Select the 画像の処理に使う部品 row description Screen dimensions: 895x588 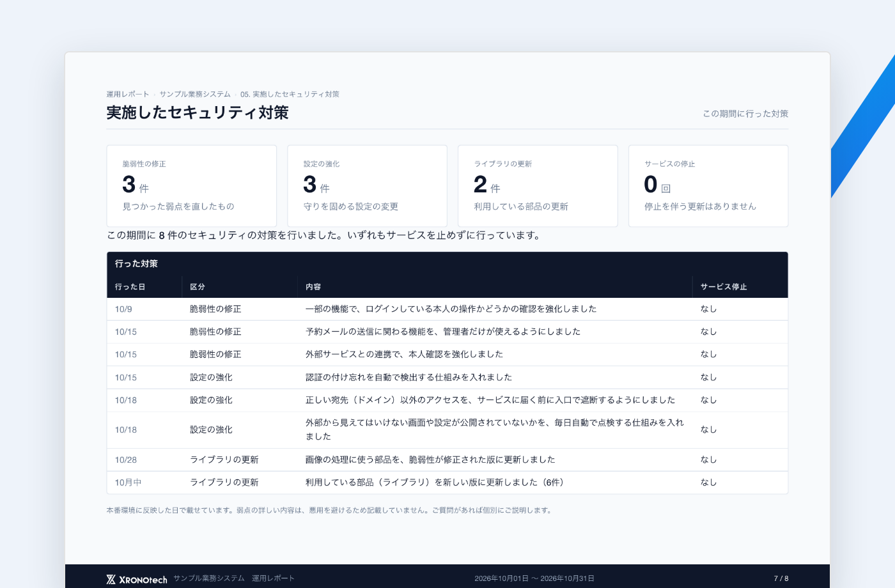[430, 460]
